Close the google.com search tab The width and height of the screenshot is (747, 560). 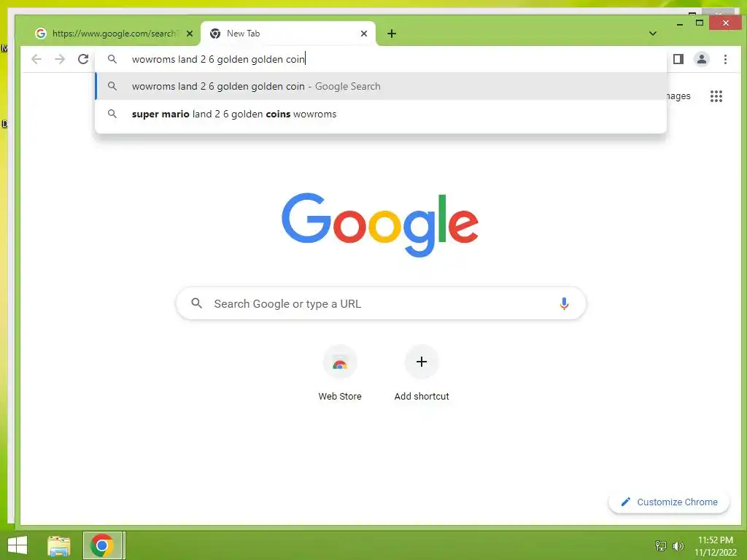click(190, 34)
